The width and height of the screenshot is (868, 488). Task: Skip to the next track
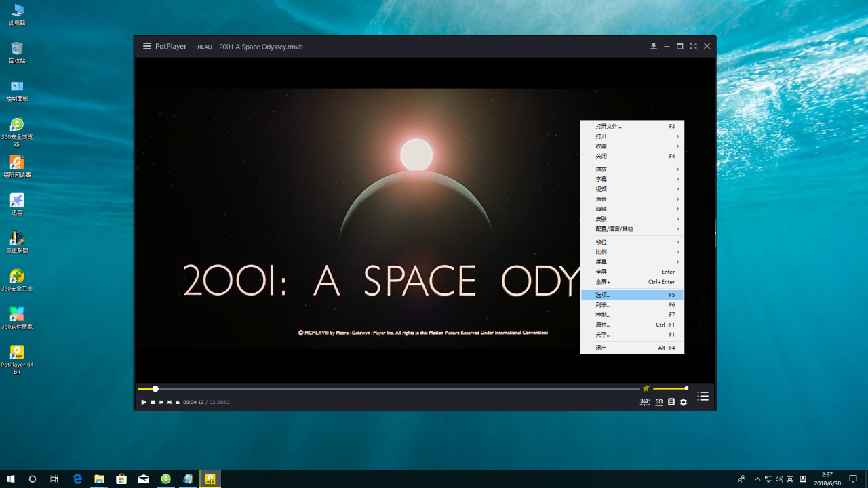pyautogui.click(x=170, y=402)
